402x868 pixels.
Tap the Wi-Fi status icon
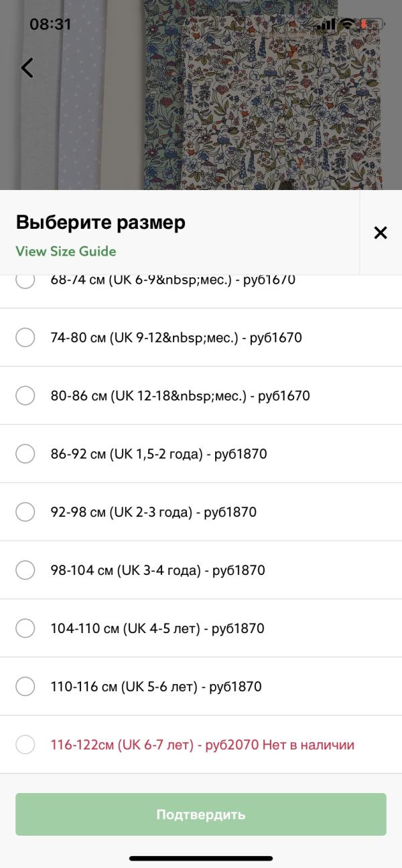click(347, 24)
